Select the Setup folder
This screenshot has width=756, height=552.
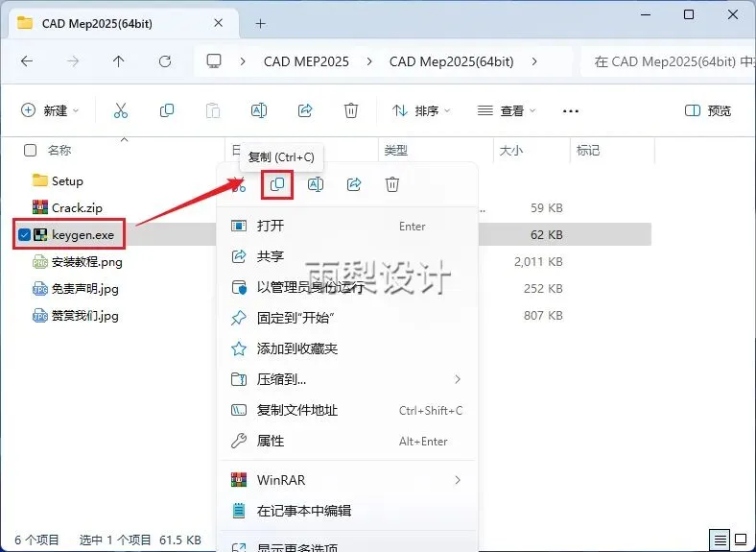pyautogui.click(x=67, y=180)
